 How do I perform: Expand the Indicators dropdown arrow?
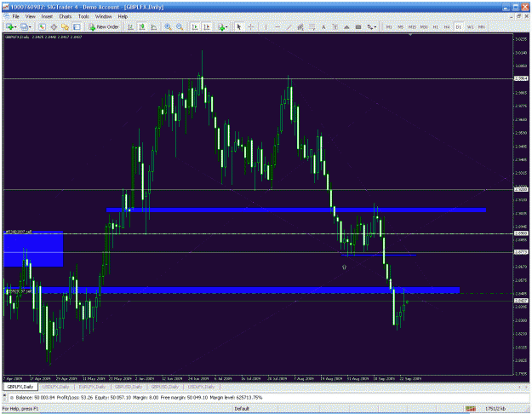[227, 27]
